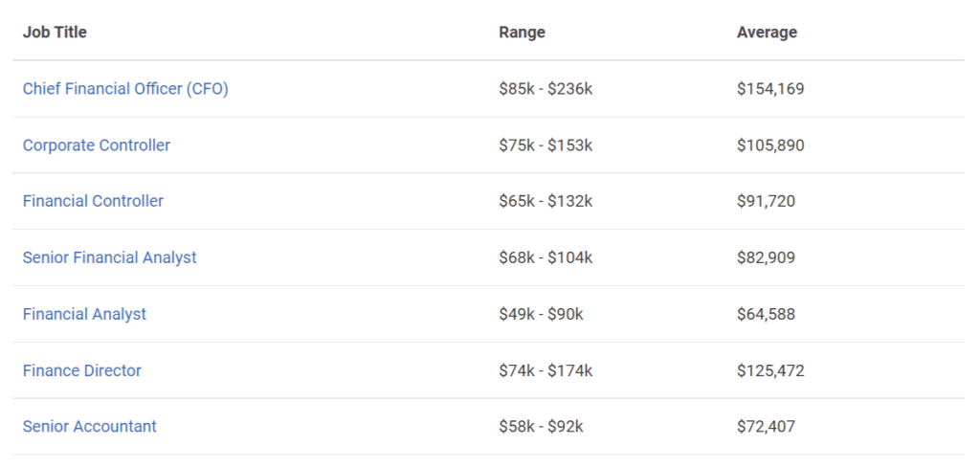Screen dimensions: 980x468
Task: Click the Range column header
Action: coord(522,32)
